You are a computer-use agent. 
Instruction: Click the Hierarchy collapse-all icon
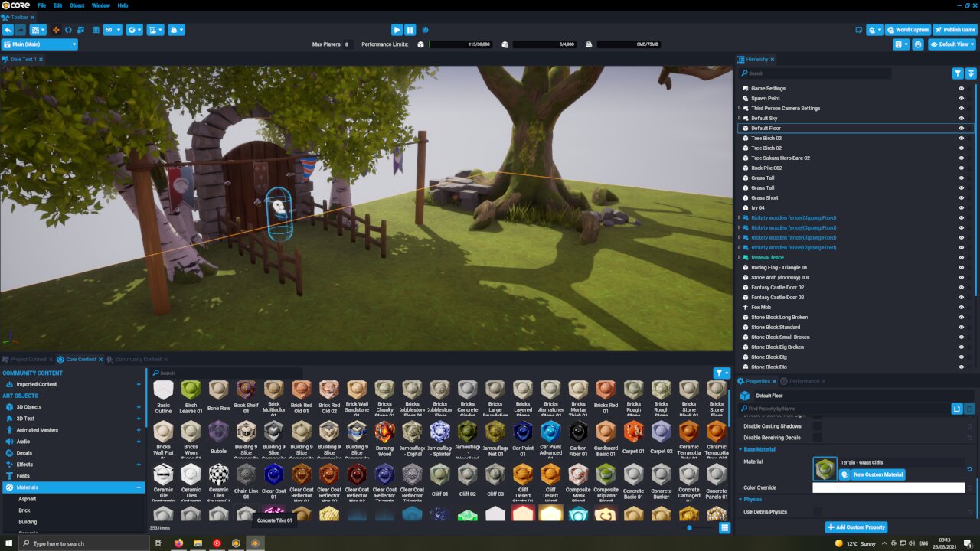pyautogui.click(x=971, y=73)
